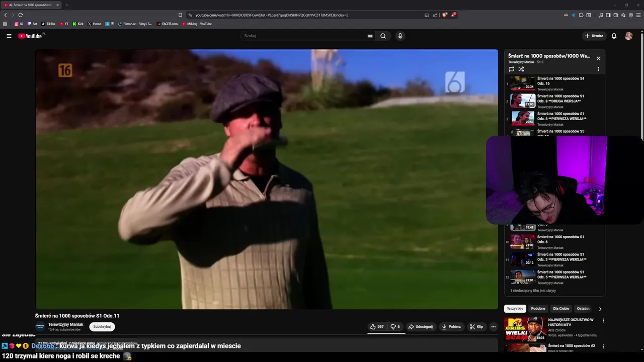Open S1 Odc. 3 PIERWSZA WERSJA thumbnail
The image size is (644, 362).
pos(523,259)
